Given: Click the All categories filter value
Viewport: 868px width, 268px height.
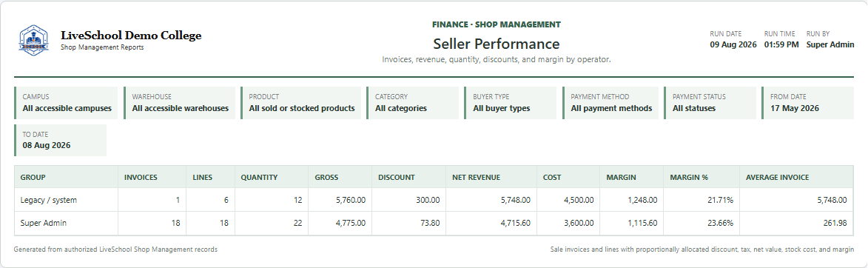Looking at the screenshot, I should coord(401,109).
